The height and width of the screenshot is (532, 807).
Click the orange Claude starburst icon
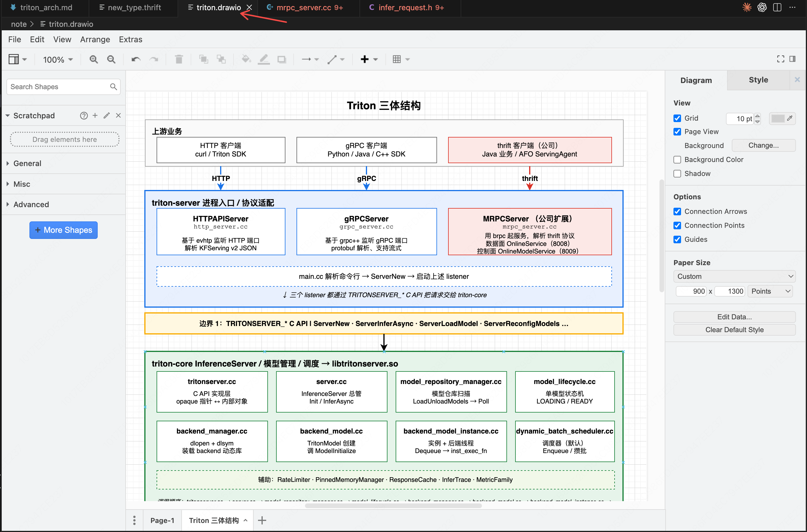[747, 7]
